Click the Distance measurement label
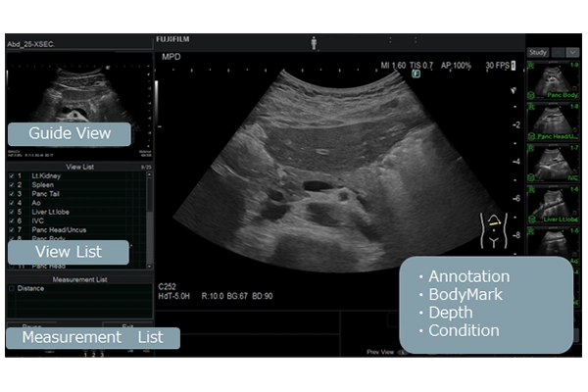The image size is (588, 392). coord(30,288)
